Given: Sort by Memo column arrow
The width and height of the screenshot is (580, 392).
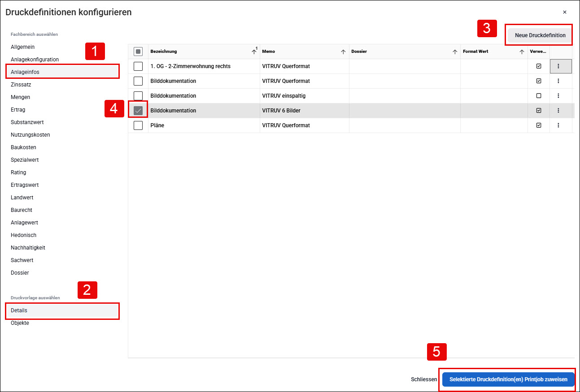Looking at the screenshot, I should (343, 52).
